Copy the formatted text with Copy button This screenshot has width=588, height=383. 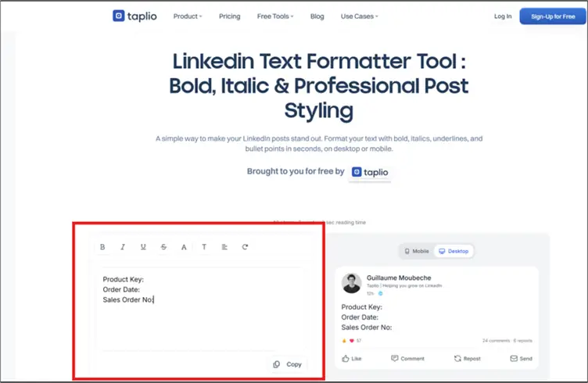[x=288, y=364]
